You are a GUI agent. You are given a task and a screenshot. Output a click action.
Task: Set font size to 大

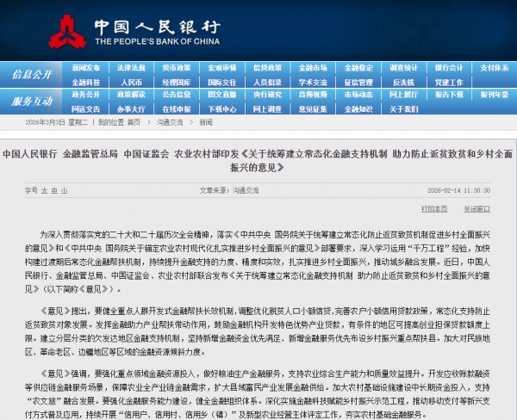tap(44, 190)
